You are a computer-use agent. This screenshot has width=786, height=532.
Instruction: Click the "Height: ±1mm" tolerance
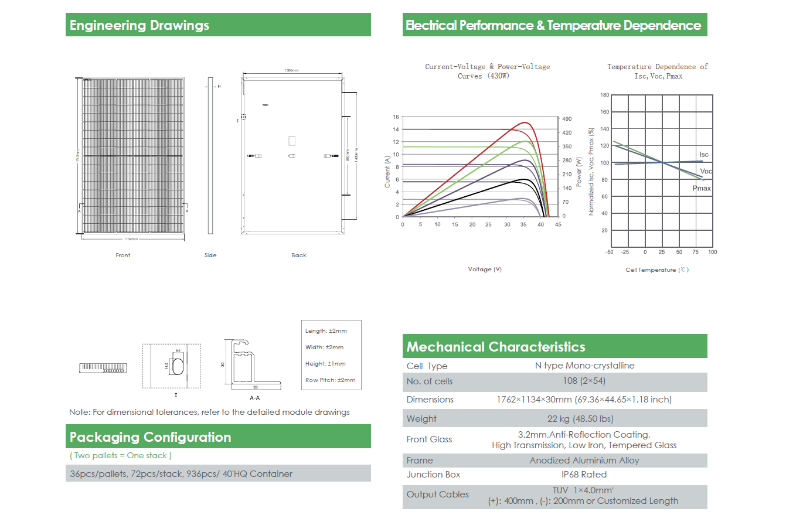click(325, 364)
